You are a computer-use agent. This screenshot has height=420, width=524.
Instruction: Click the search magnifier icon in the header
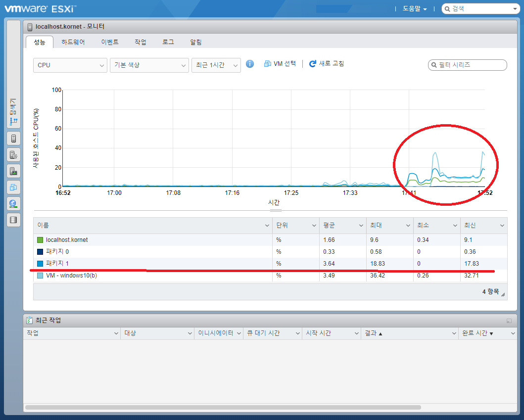[447, 9]
